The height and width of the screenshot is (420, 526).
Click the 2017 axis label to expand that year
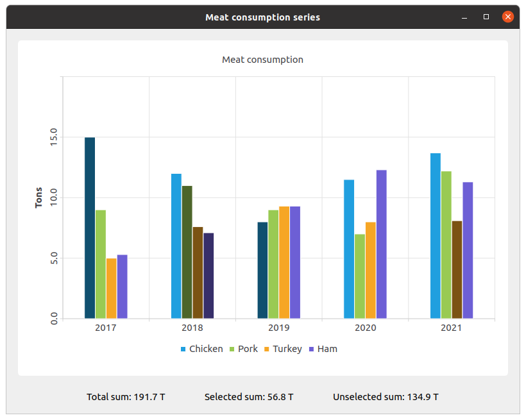[x=106, y=328]
